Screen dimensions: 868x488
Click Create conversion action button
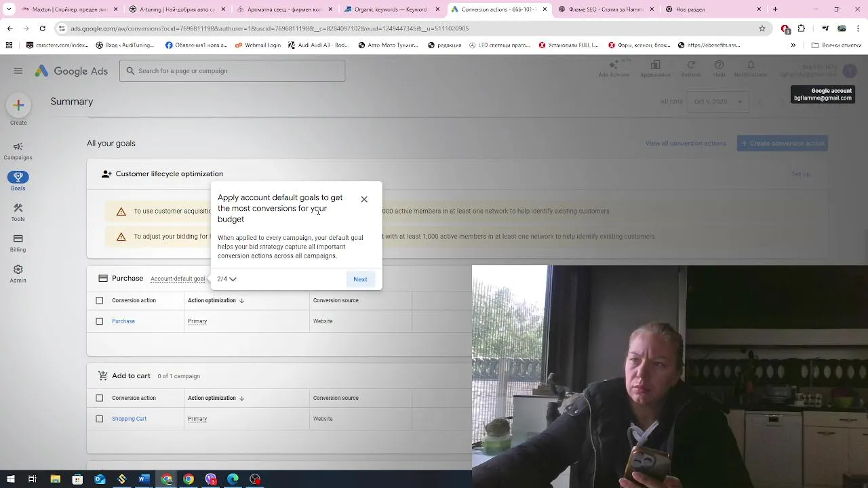click(783, 143)
